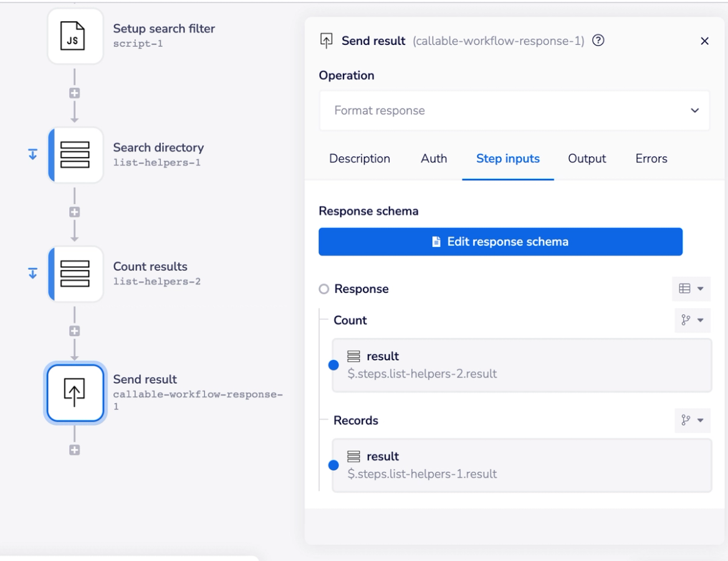Add a step after Setup search filter
The height and width of the screenshot is (561, 728).
(x=75, y=93)
